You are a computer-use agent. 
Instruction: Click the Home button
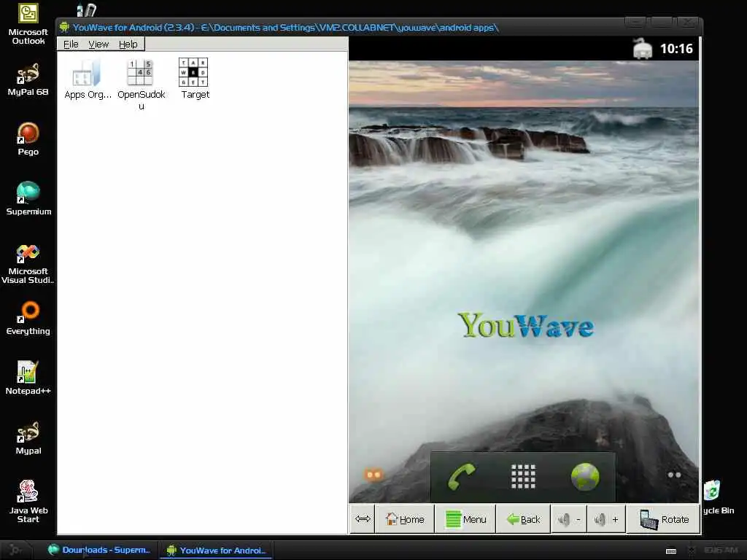[404, 519]
